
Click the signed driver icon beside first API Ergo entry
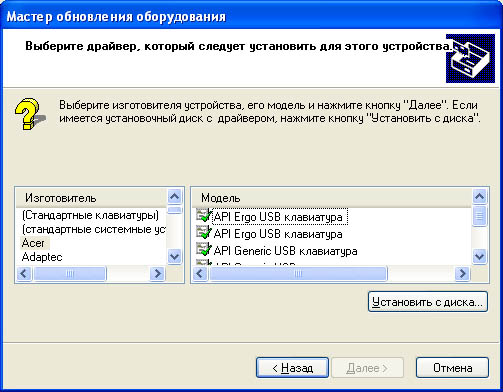[204, 216]
